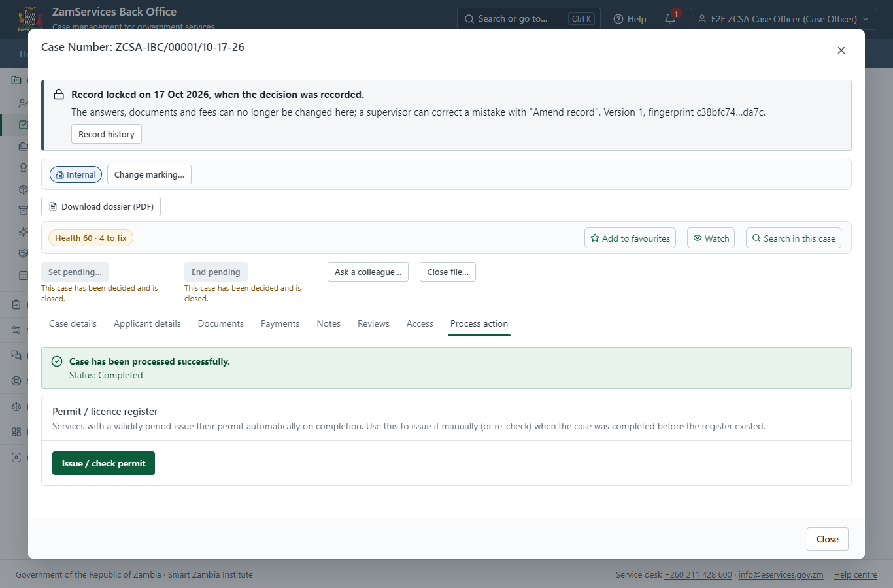This screenshot has width=893, height=588.
Task: Click the Internal marking badge
Action: click(x=76, y=174)
